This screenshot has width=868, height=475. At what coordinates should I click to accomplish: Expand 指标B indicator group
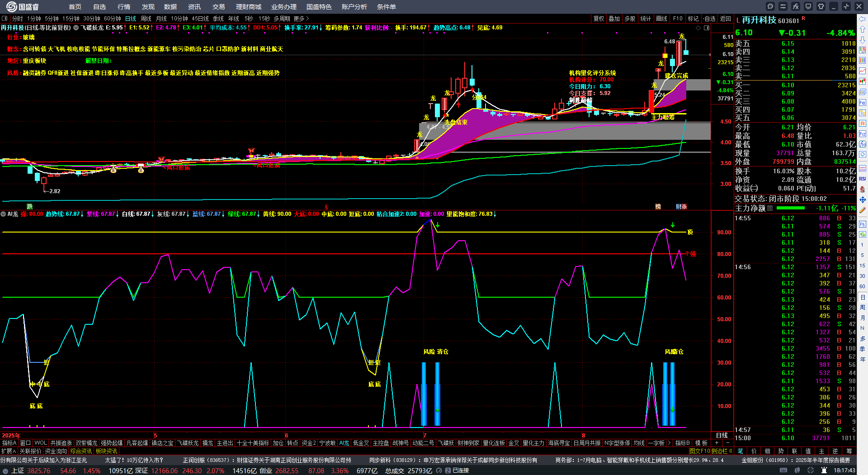pos(683,443)
